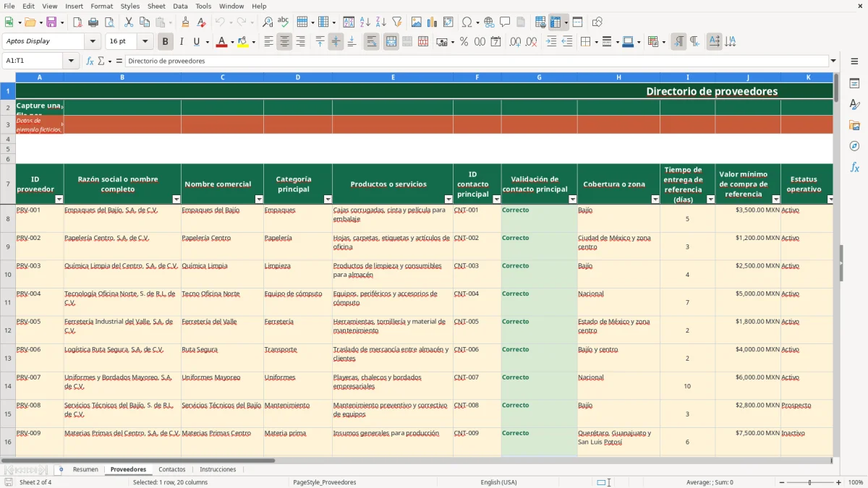
Task: Open the Navigator panel in sidebar
Action: tap(854, 146)
